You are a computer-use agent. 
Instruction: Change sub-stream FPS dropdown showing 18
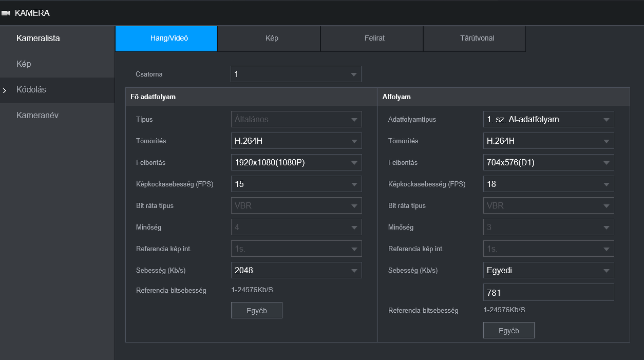(548, 184)
